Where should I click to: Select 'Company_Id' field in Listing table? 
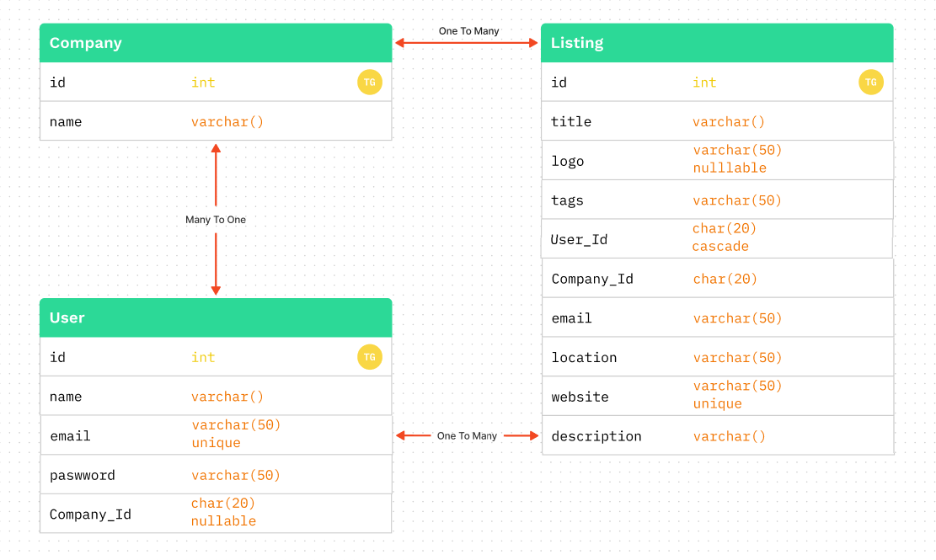[x=717, y=279]
